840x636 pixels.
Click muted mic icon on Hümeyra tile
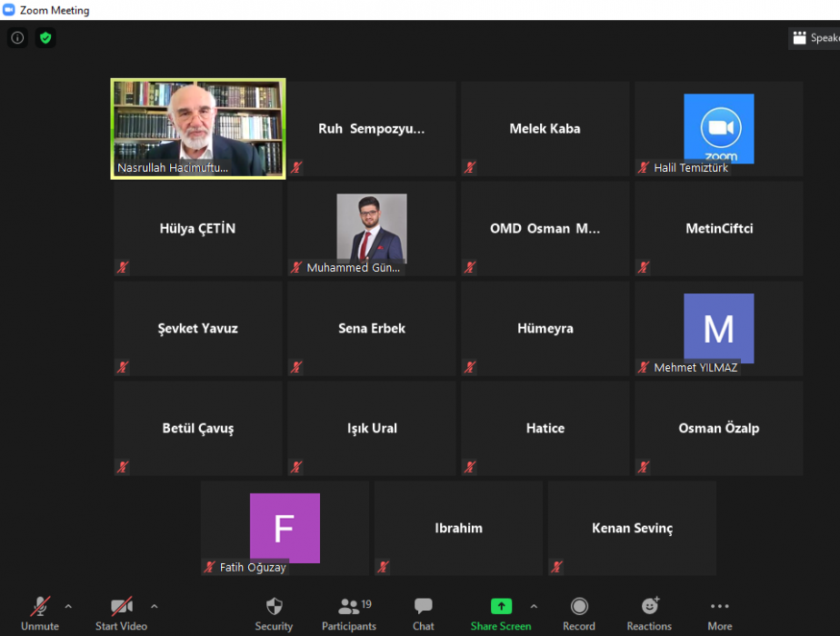tap(470, 367)
